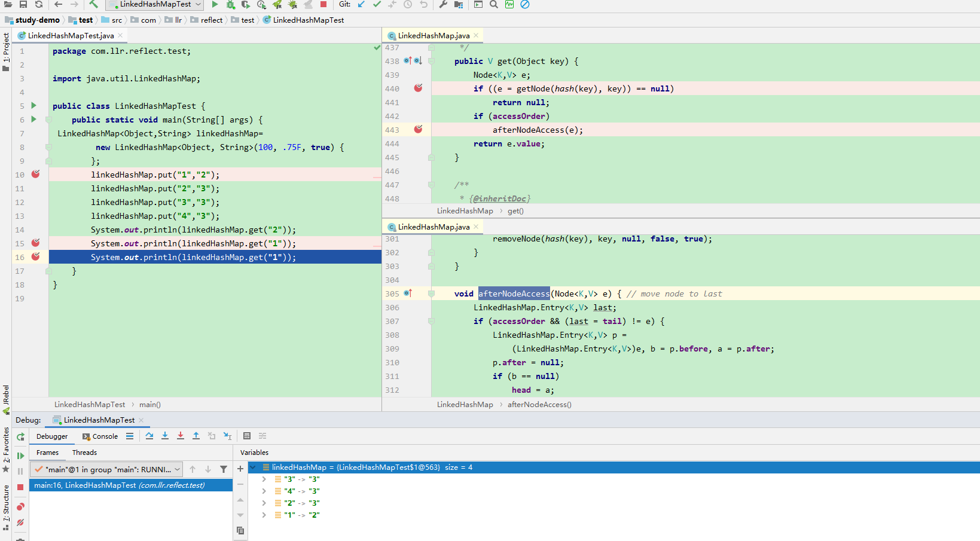Collapse the linkedHashMap variable node
Image resolution: width=980 pixels, height=541 pixels.
point(253,467)
